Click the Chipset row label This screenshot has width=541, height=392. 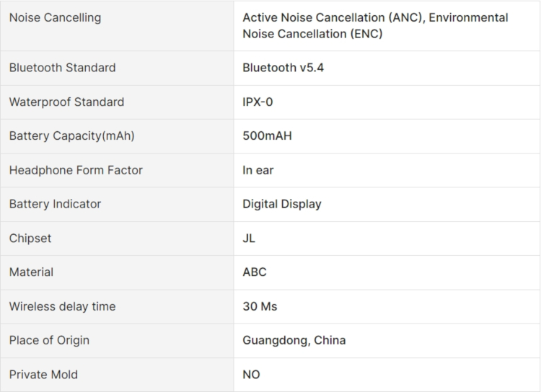click(30, 238)
